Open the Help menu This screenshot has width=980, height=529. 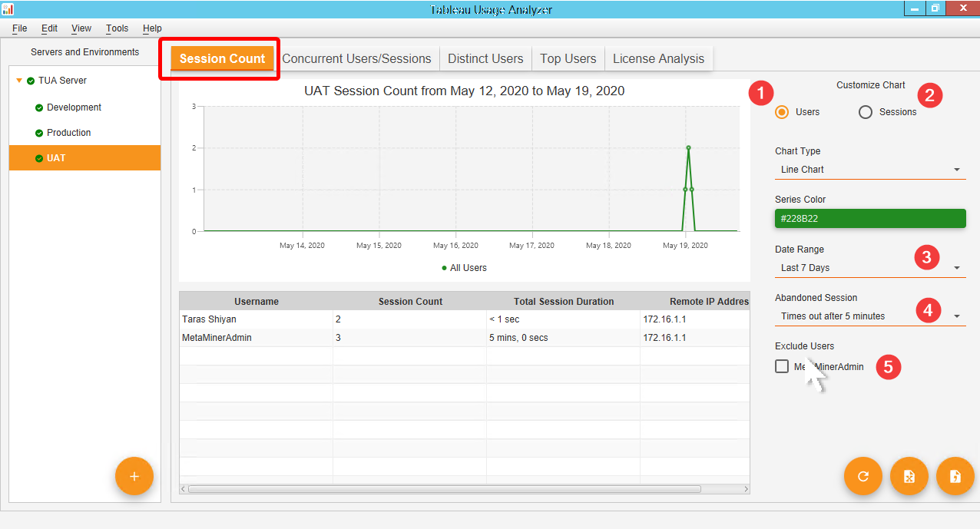coord(152,28)
